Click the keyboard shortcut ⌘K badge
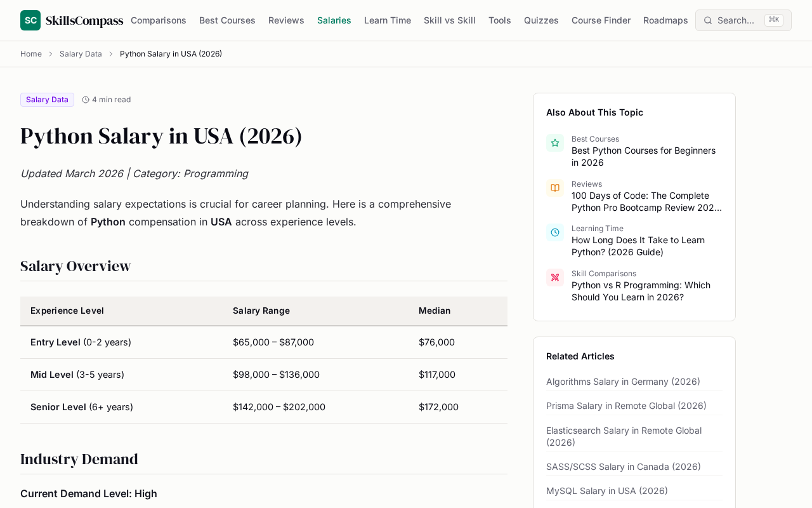Image resolution: width=812 pixels, height=508 pixels. click(774, 20)
